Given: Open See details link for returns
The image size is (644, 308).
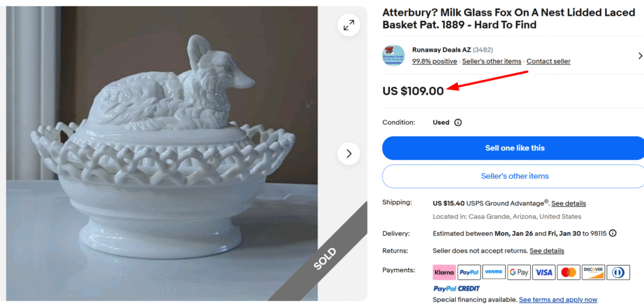Looking at the screenshot, I should [x=547, y=251].
